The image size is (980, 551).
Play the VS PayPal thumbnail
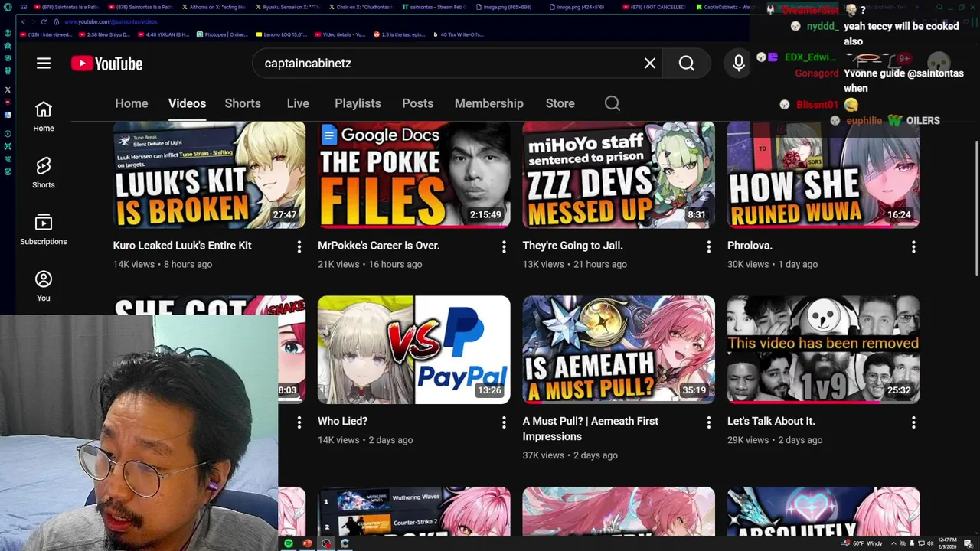tap(413, 350)
